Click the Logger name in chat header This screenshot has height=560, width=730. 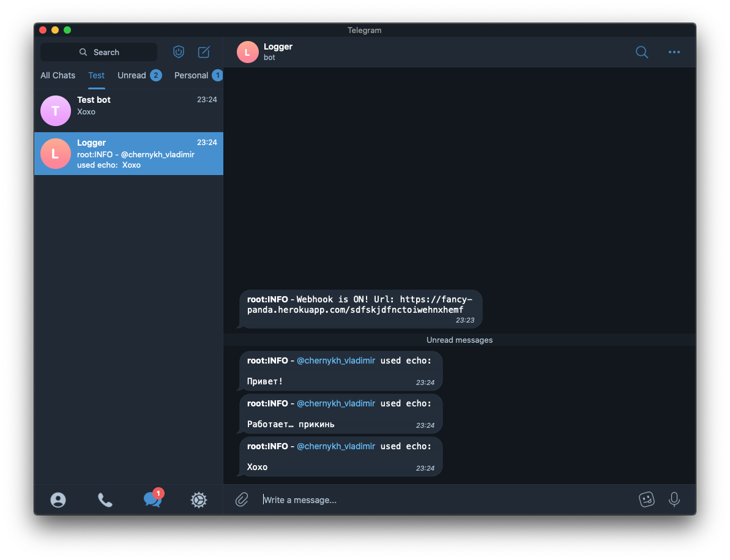(x=278, y=47)
